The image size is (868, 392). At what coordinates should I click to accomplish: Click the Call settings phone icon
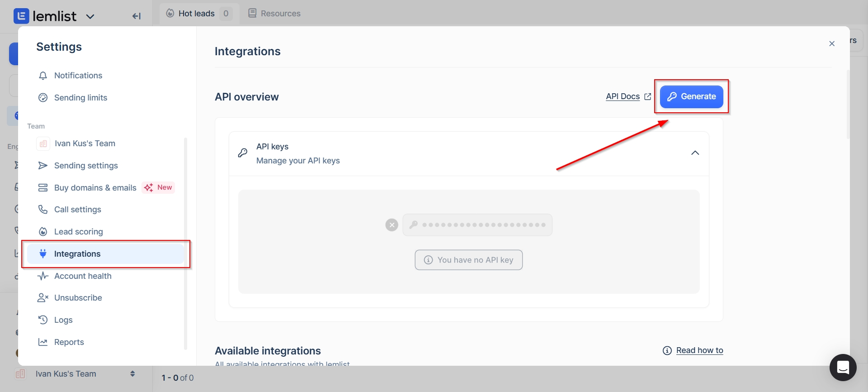[43, 210]
